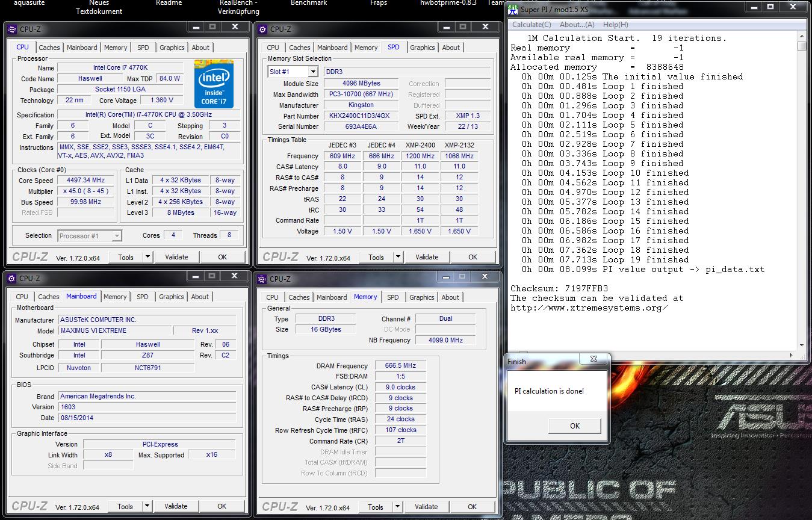812x520 pixels.
Task: Click the Max Bandwidth field PC3-10700 (667 MHz)
Action: tap(361, 94)
